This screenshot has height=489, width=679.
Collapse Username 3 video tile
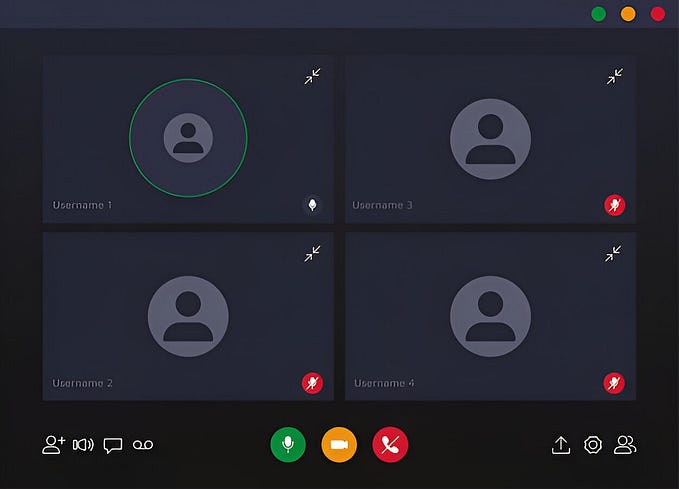click(614, 76)
